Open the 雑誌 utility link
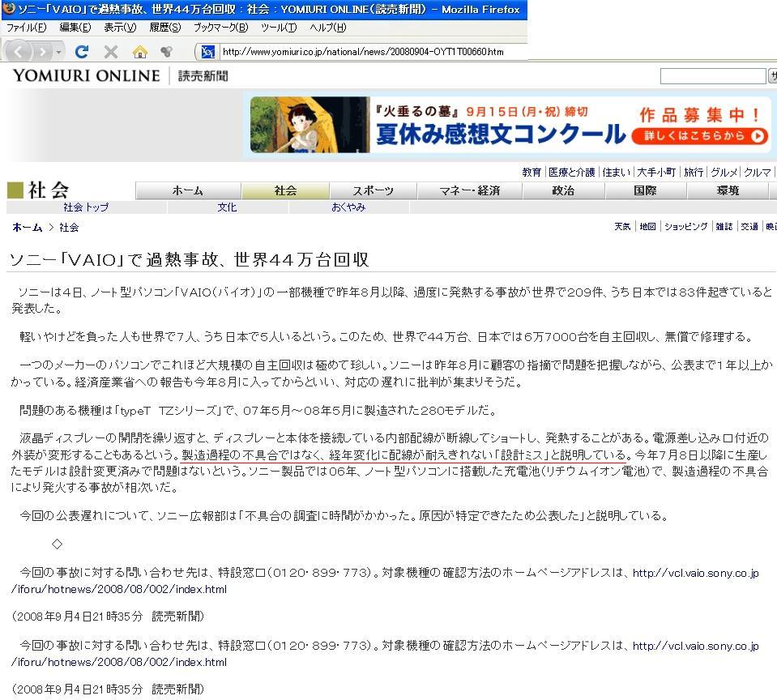The height and width of the screenshot is (700, 777). pyautogui.click(x=724, y=226)
